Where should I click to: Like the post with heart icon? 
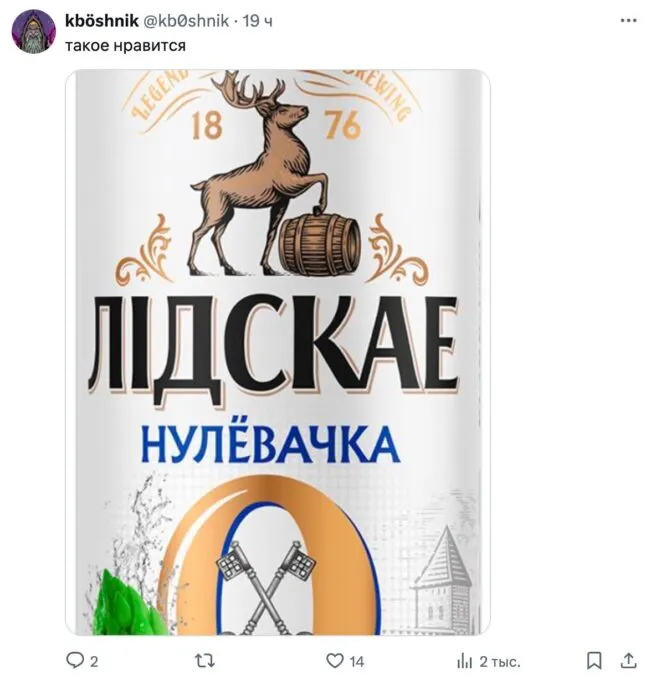[x=334, y=660]
